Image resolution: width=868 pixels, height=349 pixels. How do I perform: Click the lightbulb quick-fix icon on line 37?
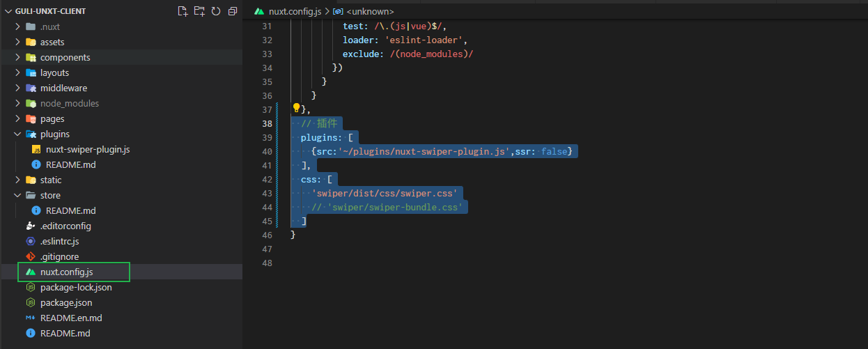coord(296,109)
